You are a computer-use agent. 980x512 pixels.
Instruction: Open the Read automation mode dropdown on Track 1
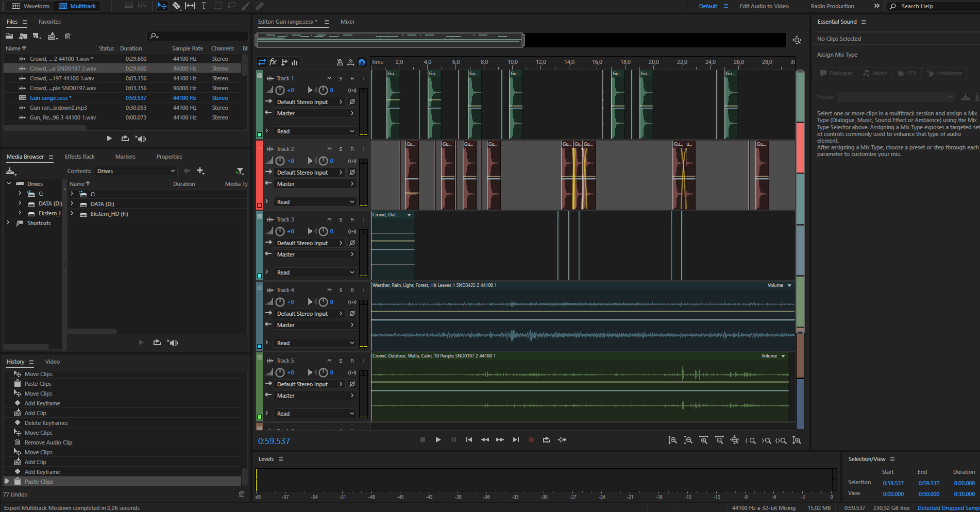[x=315, y=131]
